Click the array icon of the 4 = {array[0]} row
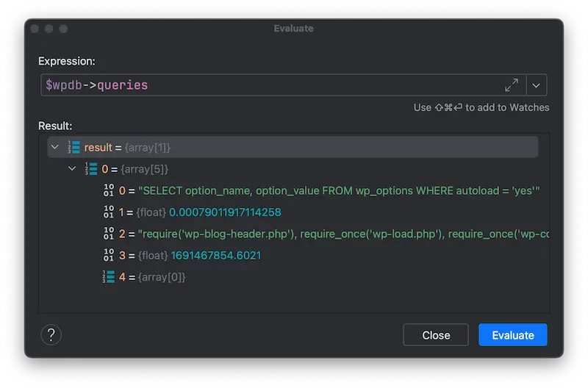588x388 pixels. pyautogui.click(x=108, y=276)
